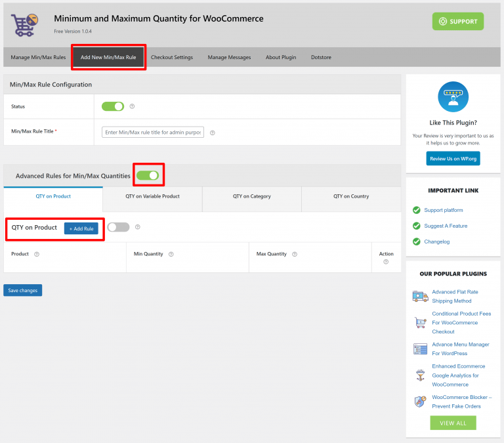Viewport: 504px width, 443px height.
Task: Click the Enhanced Ecommerce Google Analytics icon
Action: [x=420, y=375]
